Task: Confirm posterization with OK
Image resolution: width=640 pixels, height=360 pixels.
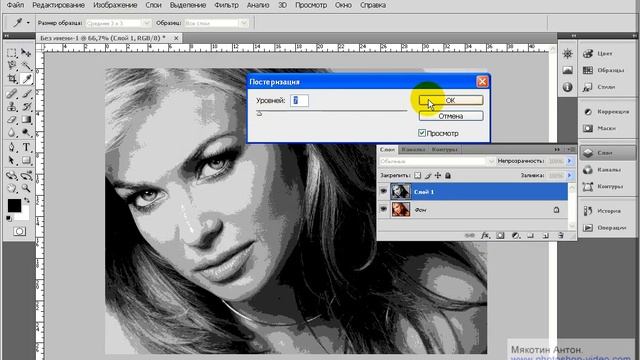Action: 451,100
